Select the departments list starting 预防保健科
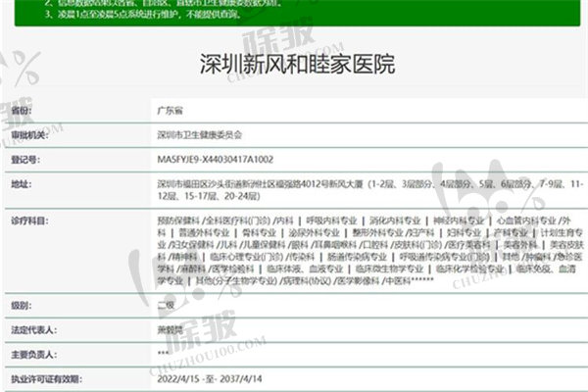Screen dimensions: 588x392 click(370, 251)
